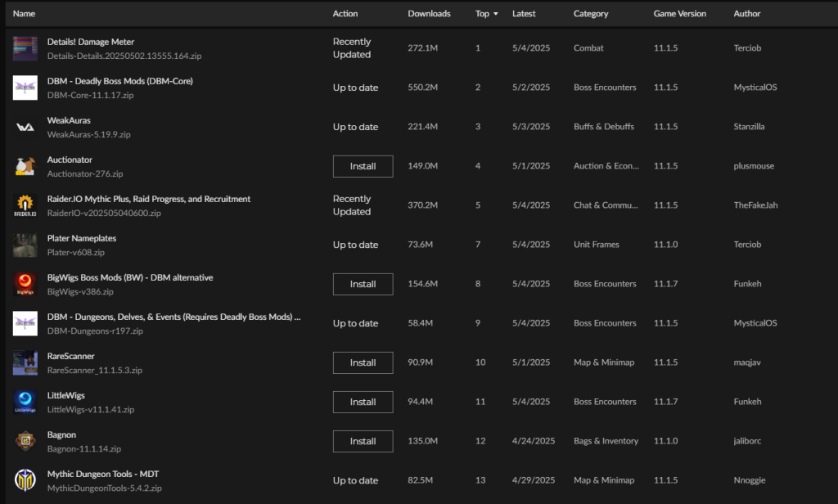
Task: Click the Auction & Econ... category cell
Action: tap(606, 166)
